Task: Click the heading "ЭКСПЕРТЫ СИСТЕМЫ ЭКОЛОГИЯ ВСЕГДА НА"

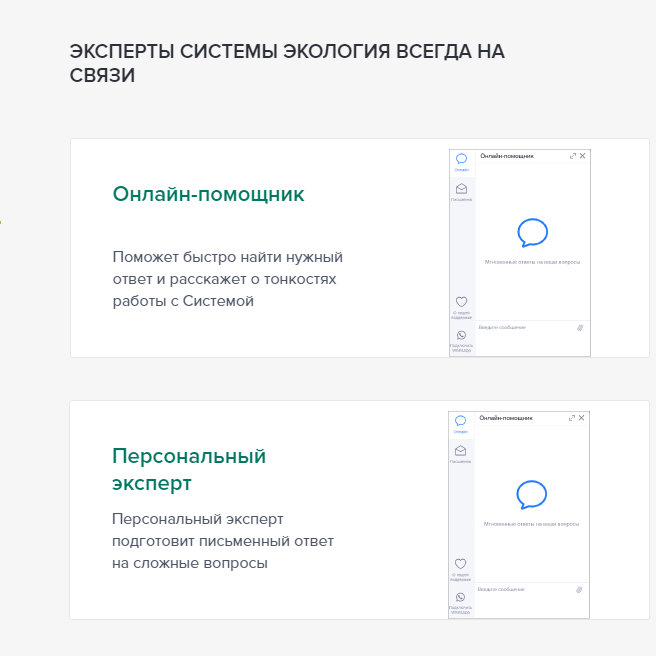Action: pyautogui.click(x=287, y=51)
